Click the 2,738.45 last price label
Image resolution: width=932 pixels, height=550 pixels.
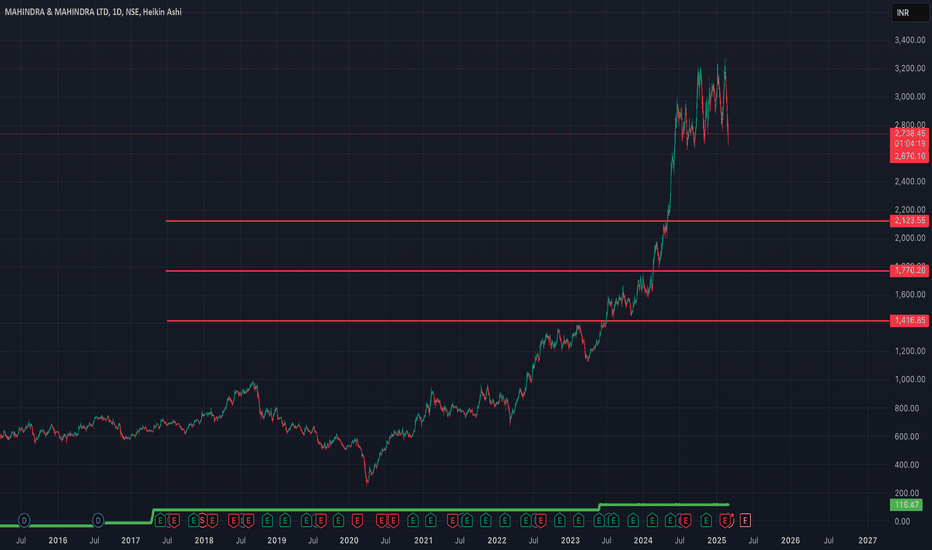(909, 133)
